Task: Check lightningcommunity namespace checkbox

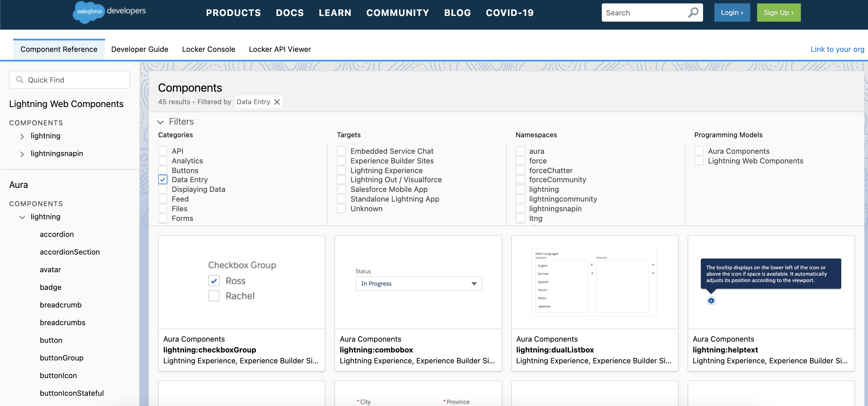Action: [520, 199]
